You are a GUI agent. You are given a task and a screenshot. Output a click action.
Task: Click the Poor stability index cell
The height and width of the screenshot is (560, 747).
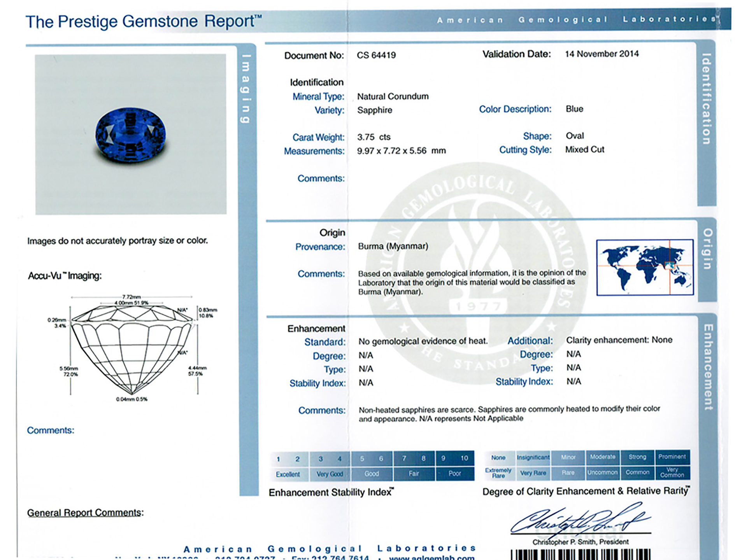pyautogui.click(x=454, y=474)
